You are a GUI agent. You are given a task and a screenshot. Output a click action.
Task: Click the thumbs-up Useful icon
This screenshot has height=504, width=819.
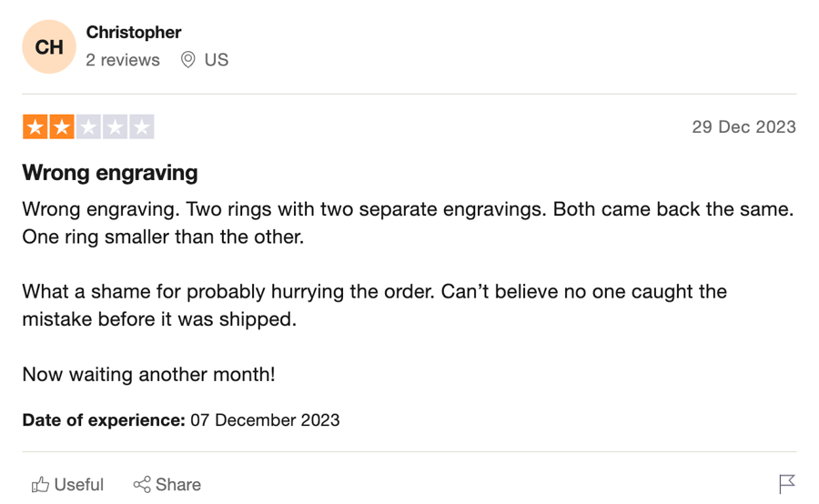click(x=40, y=485)
